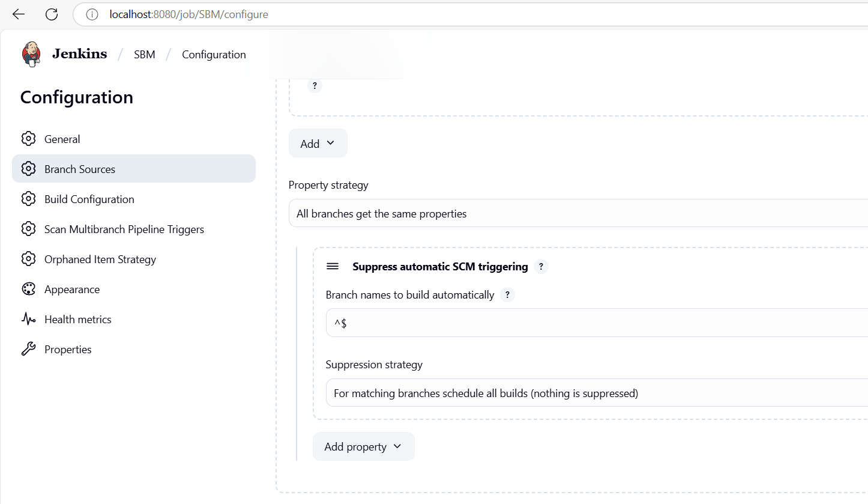Click the Properties wrench icon
The width and height of the screenshot is (868, 504).
[x=28, y=350]
